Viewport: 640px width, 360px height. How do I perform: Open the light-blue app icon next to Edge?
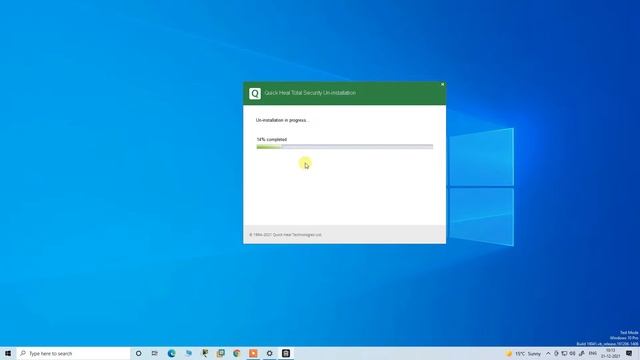[188, 353]
